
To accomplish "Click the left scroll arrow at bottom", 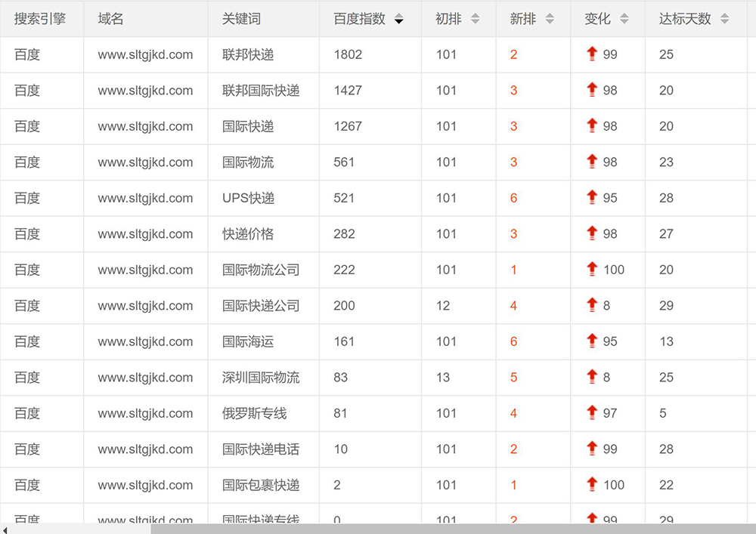I will point(5,529).
